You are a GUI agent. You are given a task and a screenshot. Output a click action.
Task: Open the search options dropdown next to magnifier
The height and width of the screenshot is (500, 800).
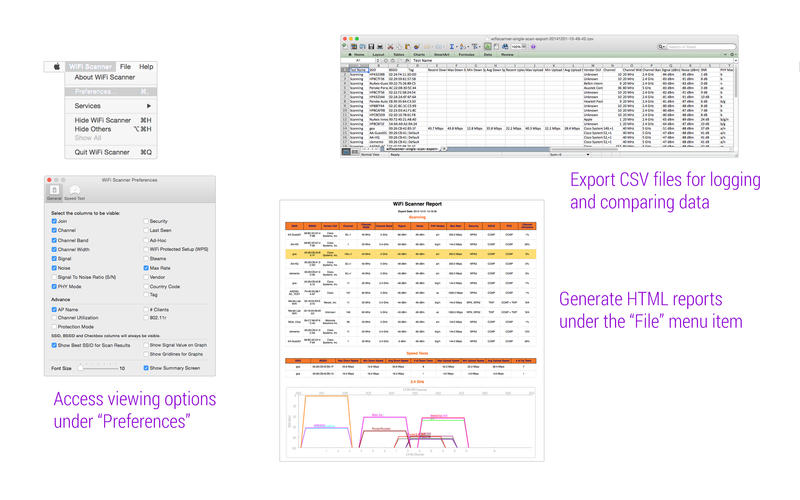coord(664,46)
